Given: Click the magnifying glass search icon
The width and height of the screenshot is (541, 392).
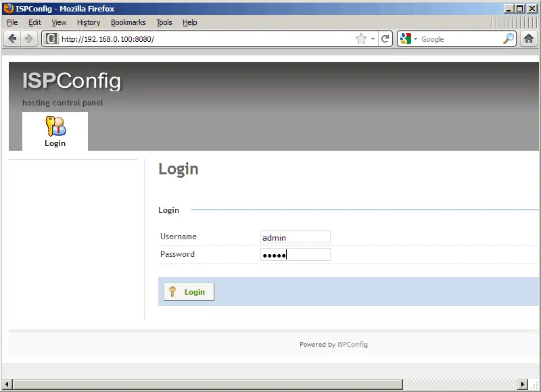Looking at the screenshot, I should click(509, 39).
